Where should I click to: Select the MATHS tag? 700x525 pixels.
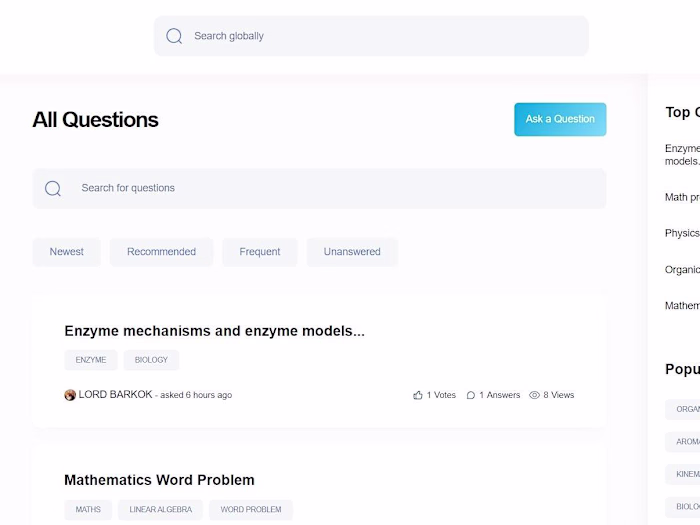click(x=88, y=510)
